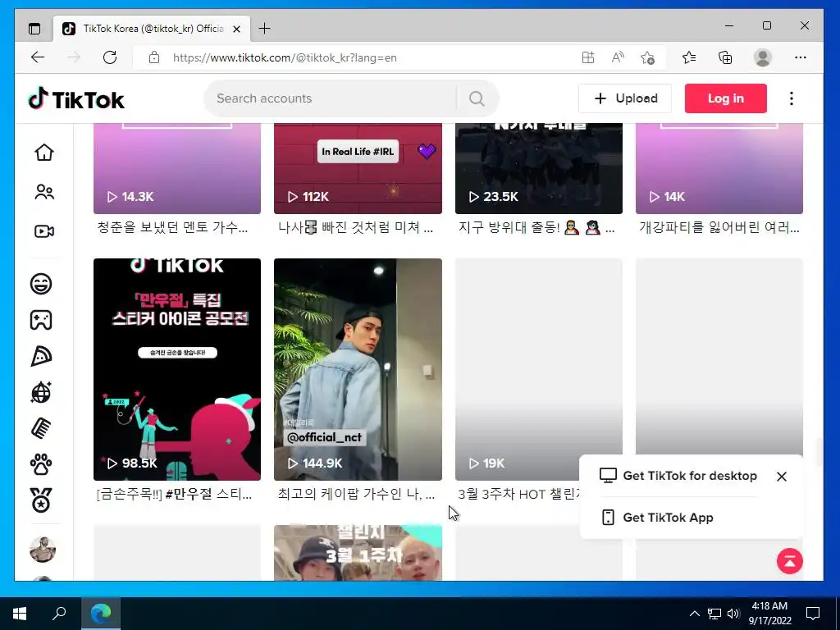Select the Dance disco ball category icon
The height and width of the screenshot is (630, 840).
pyautogui.click(x=41, y=392)
